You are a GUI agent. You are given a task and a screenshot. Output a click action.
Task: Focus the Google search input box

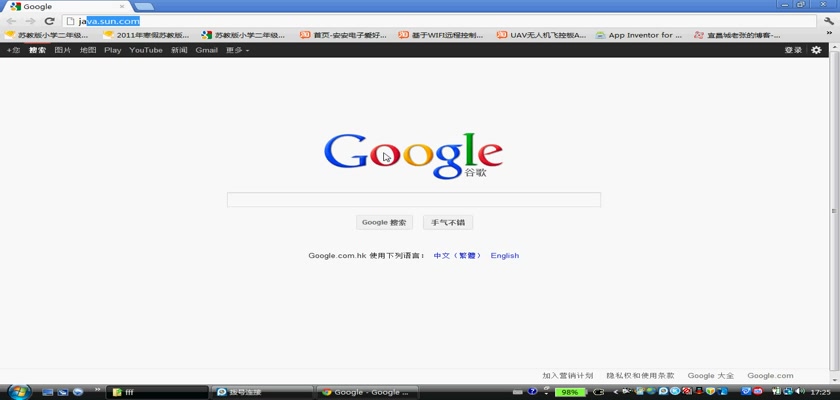click(414, 200)
